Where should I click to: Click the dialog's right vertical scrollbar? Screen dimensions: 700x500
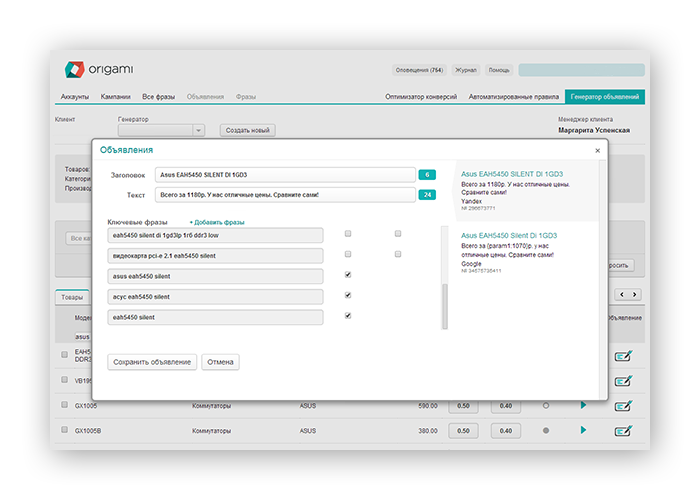pyautogui.click(x=603, y=279)
